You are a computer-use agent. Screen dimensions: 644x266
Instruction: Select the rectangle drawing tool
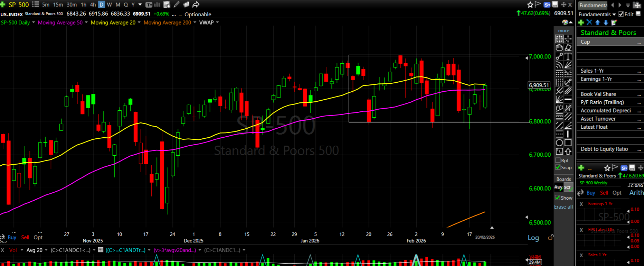(568, 143)
